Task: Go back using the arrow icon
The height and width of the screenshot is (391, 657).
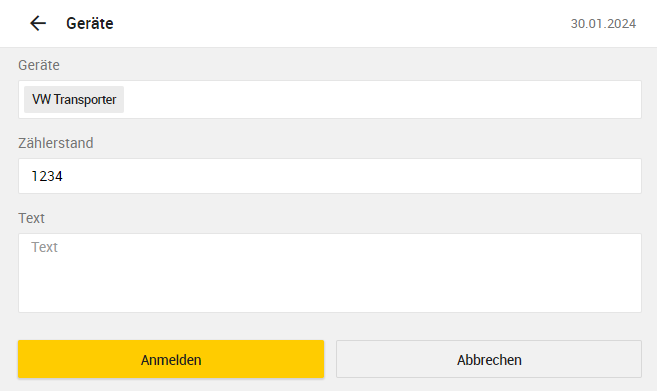Action: point(38,23)
